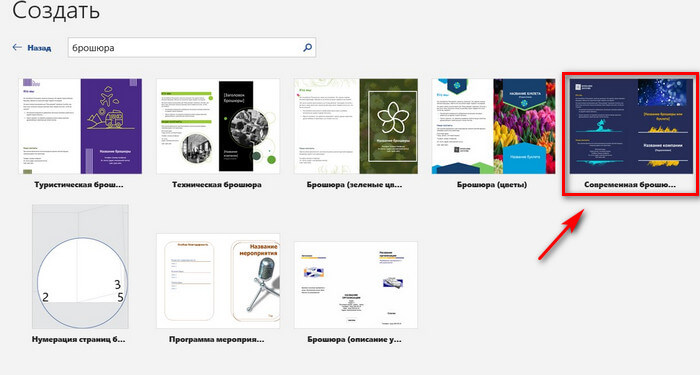Open the Нумерация страниц template thumbnail

click(x=80, y=267)
